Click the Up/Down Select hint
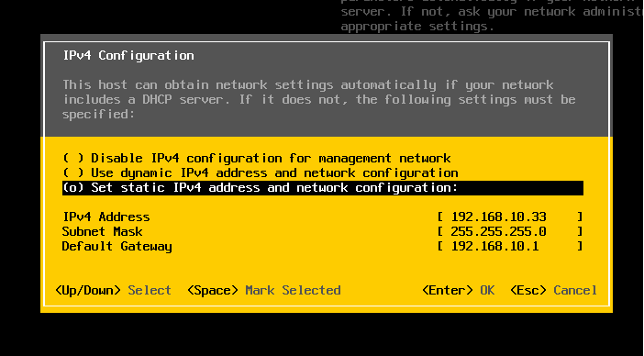The image size is (644, 356). point(113,290)
